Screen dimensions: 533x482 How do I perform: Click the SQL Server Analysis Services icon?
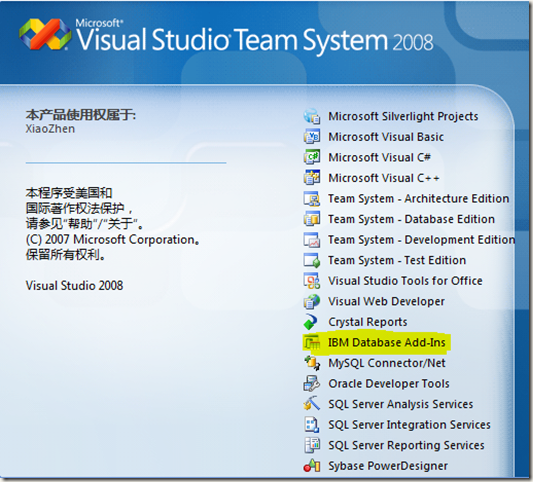point(312,404)
